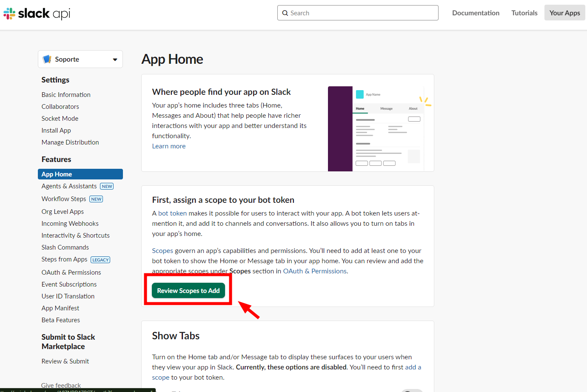Open Incoming Webhooks settings

point(70,224)
